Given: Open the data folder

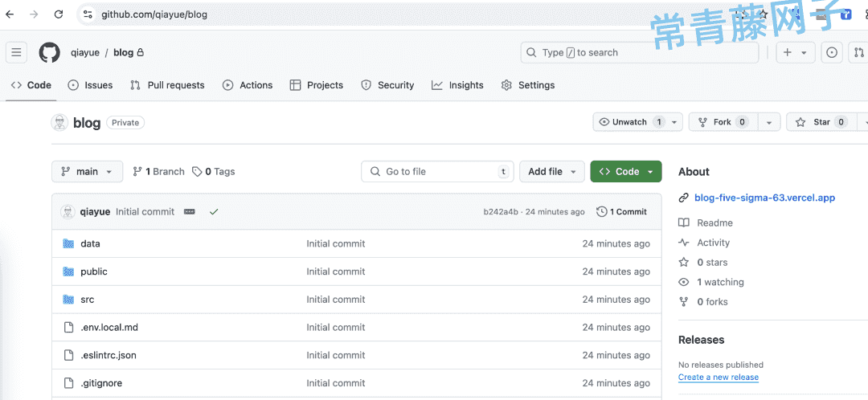Looking at the screenshot, I should coord(90,243).
